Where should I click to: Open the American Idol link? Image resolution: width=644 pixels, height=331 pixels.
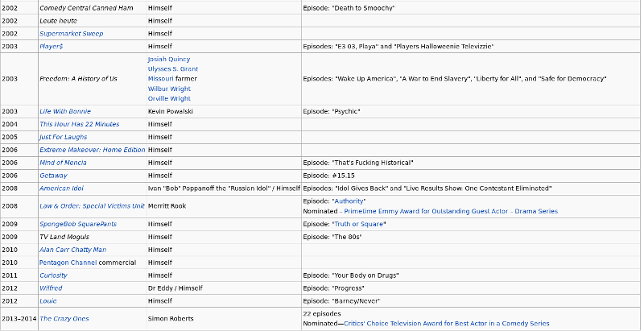click(61, 188)
